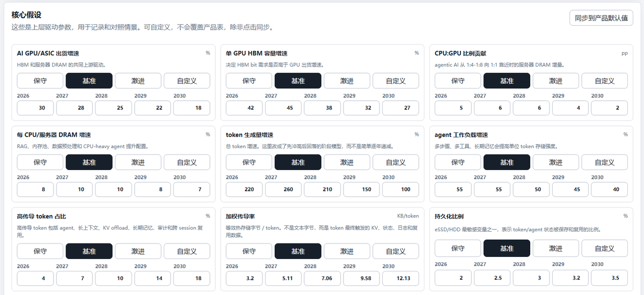Viewport: 644px width, 295px height.
Task: Edit 2029 value 14 in 高传导 token 占比
Action: 153,278
